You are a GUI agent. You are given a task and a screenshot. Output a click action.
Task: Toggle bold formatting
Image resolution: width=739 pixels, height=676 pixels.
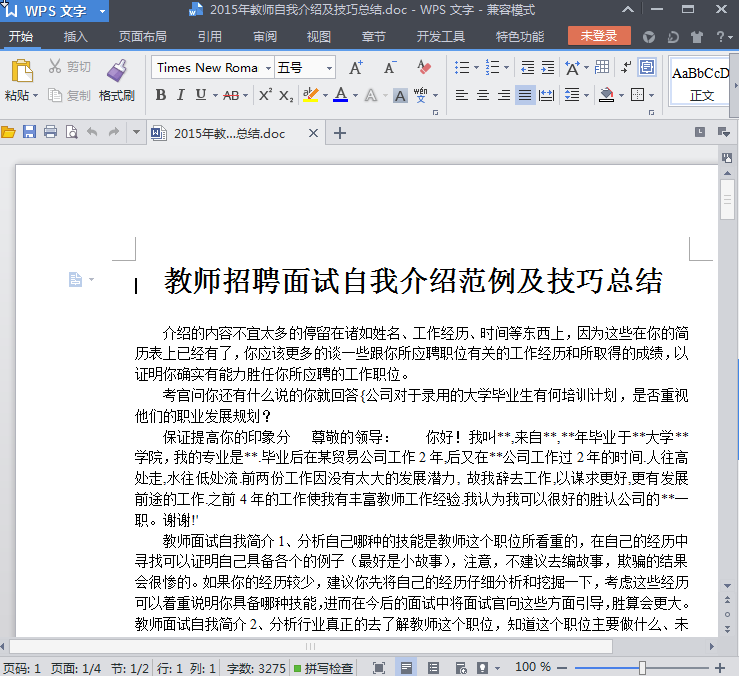click(161, 95)
